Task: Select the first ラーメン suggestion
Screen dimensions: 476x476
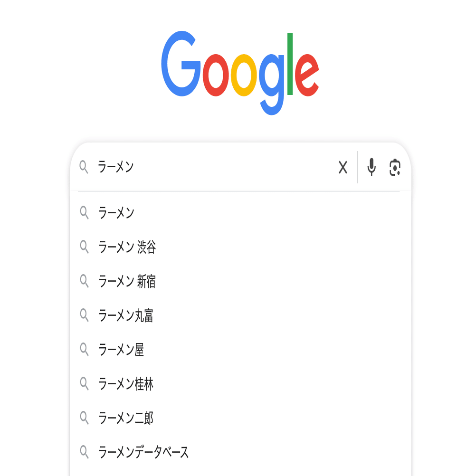Action: [116, 213]
